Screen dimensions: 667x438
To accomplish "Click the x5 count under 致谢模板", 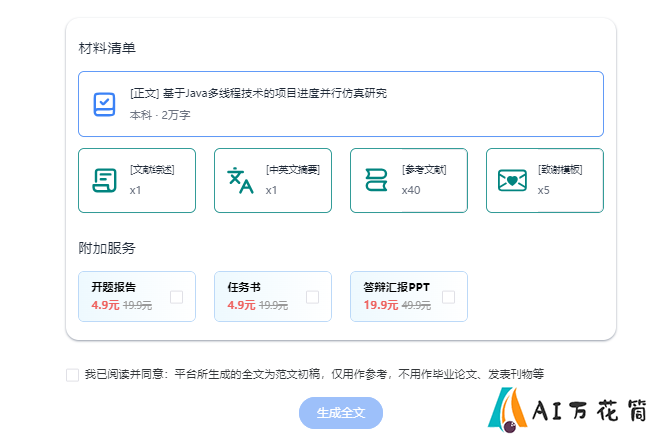I will coord(544,190).
